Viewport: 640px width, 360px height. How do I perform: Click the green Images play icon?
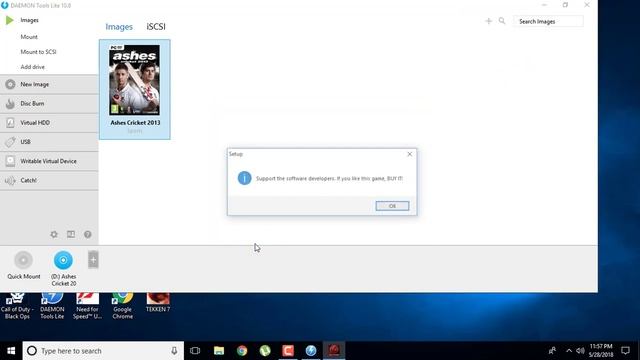click(x=9, y=20)
